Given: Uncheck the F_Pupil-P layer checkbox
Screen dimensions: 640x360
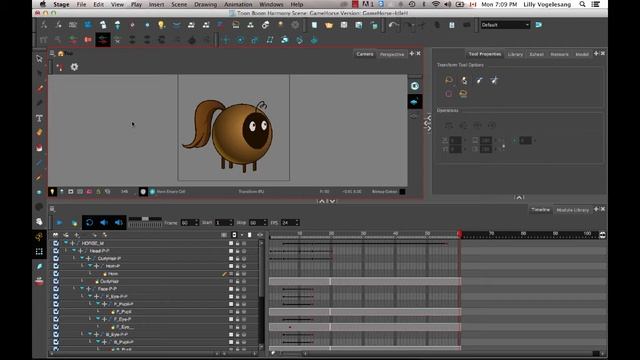Looking at the screenshot, I should (56, 304).
